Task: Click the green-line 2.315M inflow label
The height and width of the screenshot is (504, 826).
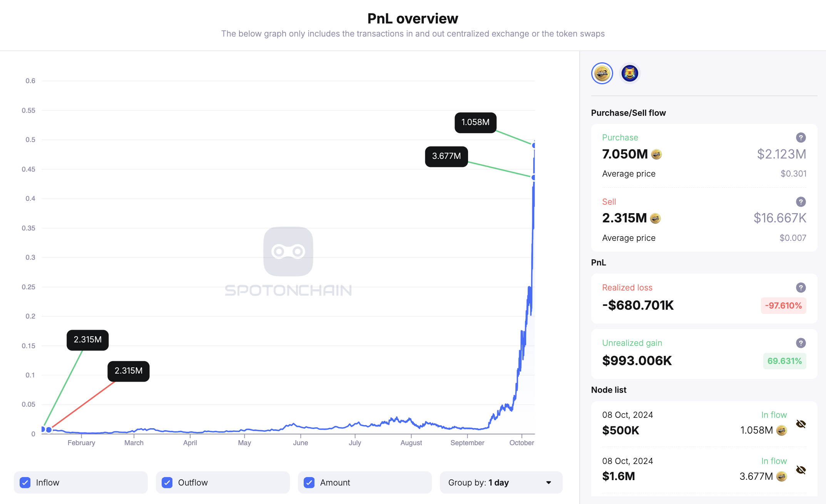Action: coord(88,340)
